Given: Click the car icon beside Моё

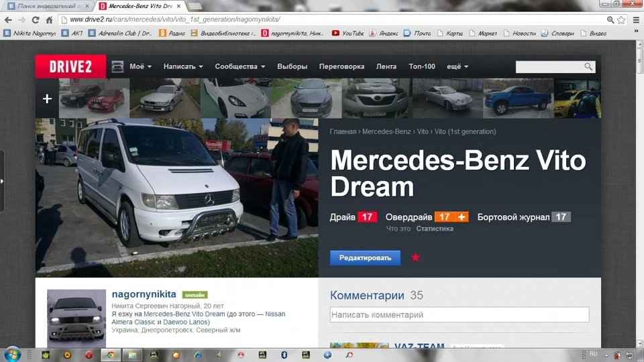Looking at the screenshot, I should 117,66.
